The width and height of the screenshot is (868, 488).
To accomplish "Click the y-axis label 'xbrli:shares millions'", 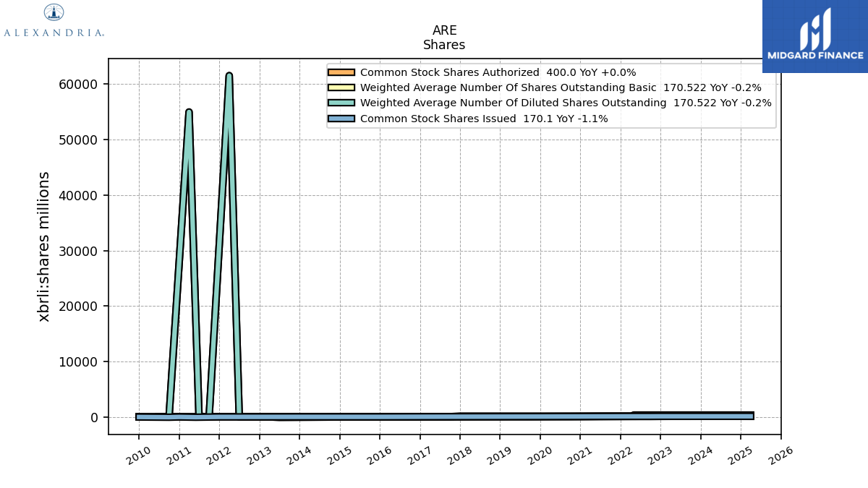I will pos(45,247).
